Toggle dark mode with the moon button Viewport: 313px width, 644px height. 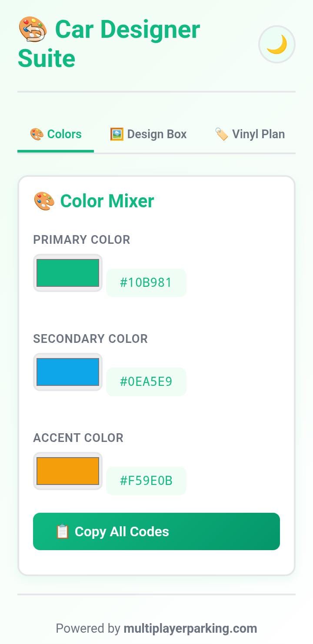coord(277,44)
